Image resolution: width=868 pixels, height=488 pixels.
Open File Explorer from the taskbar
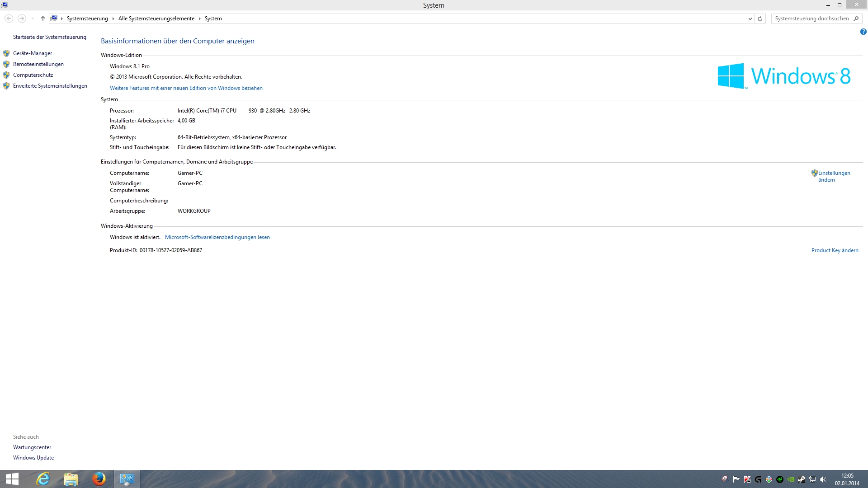(71, 479)
